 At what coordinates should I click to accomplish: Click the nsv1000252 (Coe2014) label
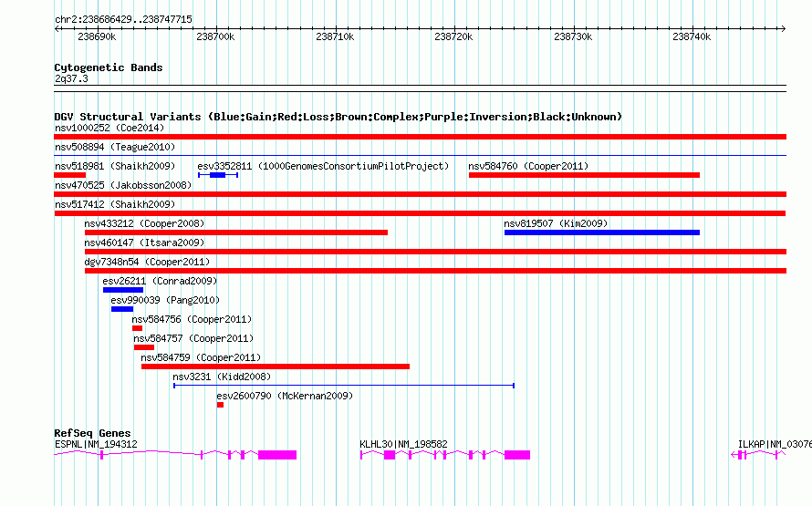[x=109, y=128]
